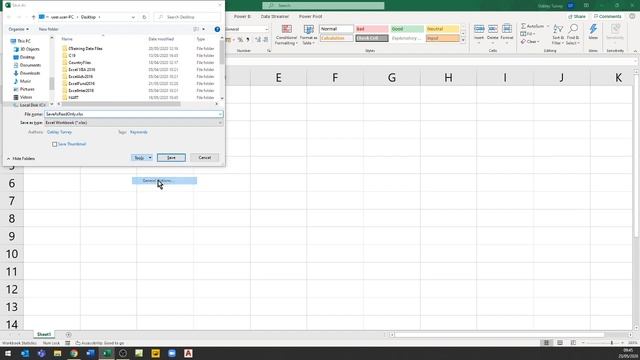The image size is (640, 360).
Task: Open the Data Streamer ribbon tab
Action: (275, 16)
